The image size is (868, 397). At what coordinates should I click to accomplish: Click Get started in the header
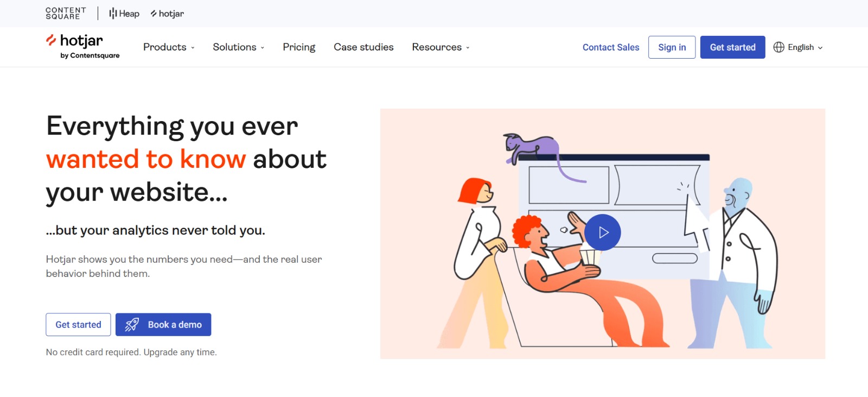click(x=732, y=47)
